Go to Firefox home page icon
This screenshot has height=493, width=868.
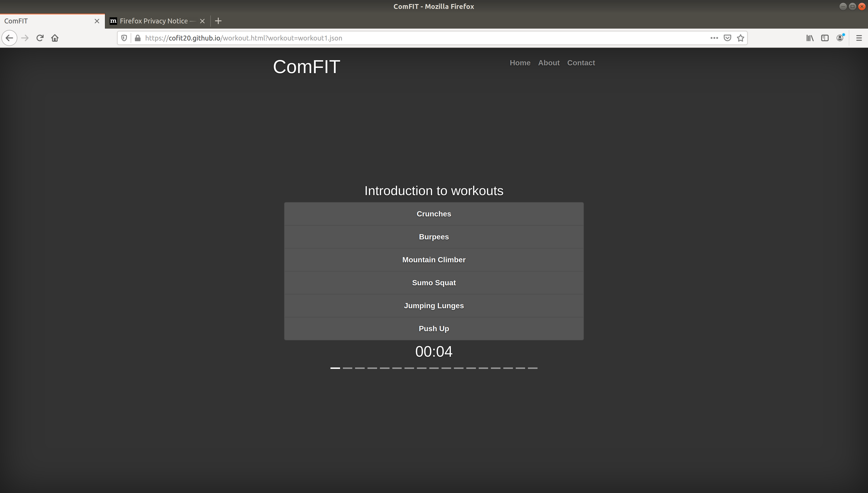[55, 38]
